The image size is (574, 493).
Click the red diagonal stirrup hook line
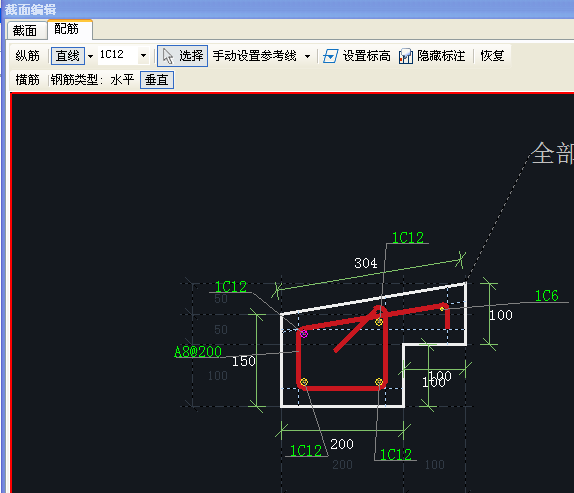(x=353, y=333)
